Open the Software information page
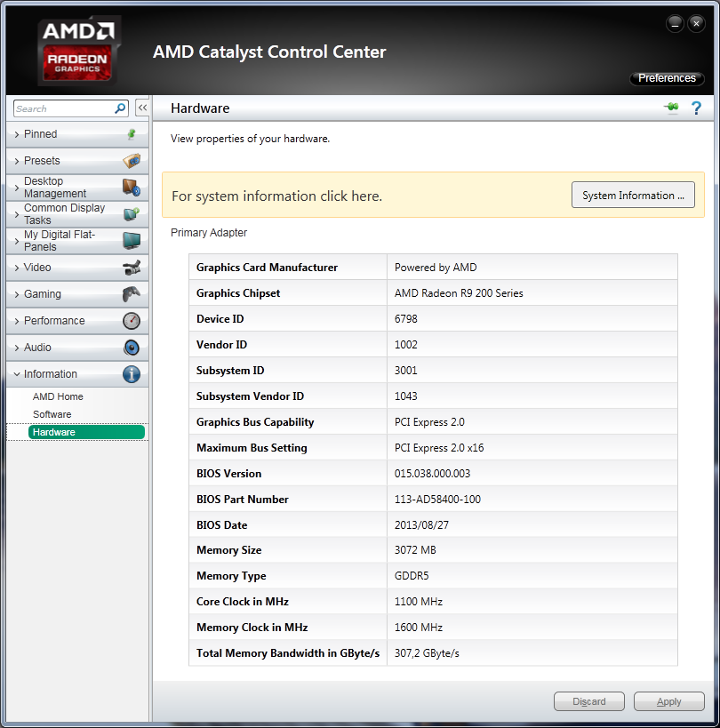 pyautogui.click(x=52, y=414)
